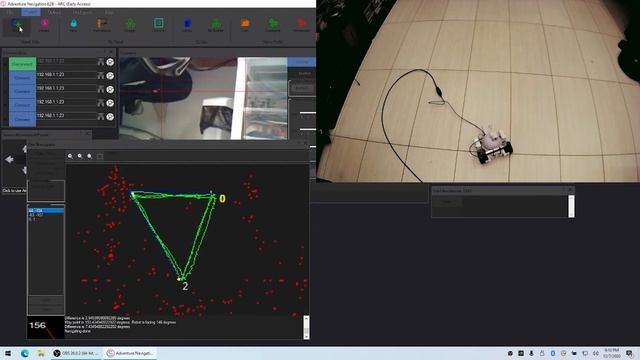Image resolution: width=640 pixels, height=360 pixels.
Task: Click the navigation log scrollbar
Action: pyautogui.click(x=306, y=327)
